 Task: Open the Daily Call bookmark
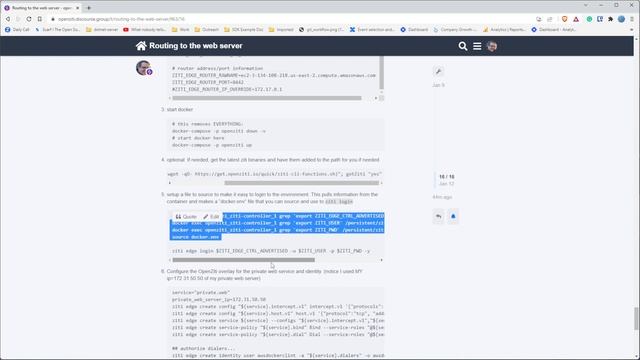[x=17, y=30]
